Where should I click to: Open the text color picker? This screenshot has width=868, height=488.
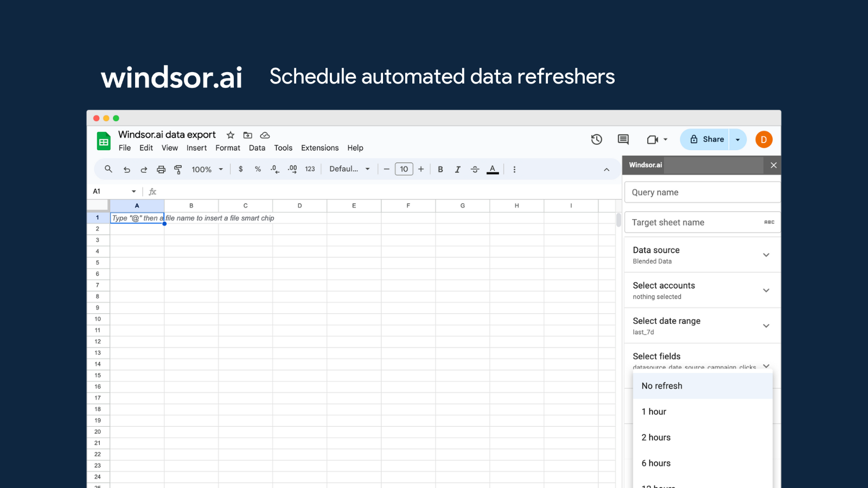coord(492,169)
